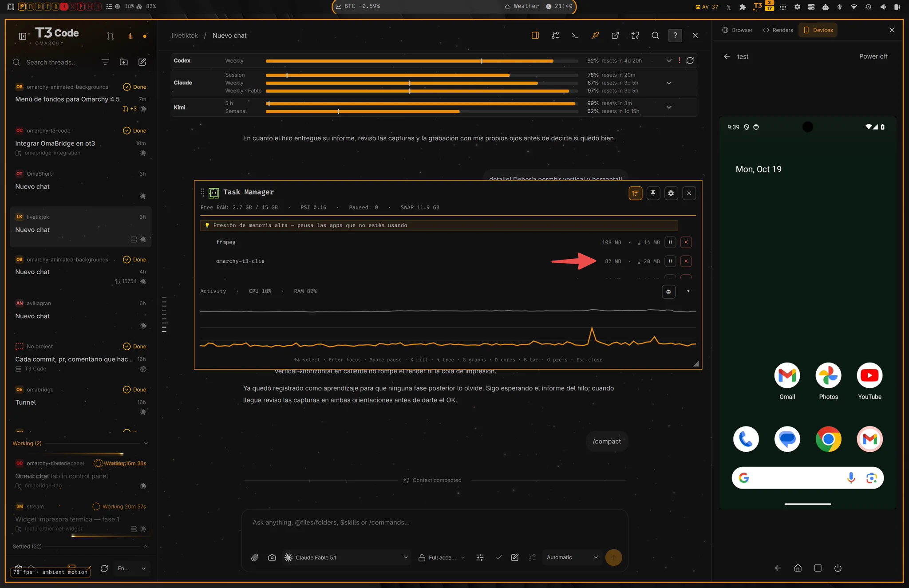This screenshot has height=588, width=909.
Task: Click Power off for test device
Action: (873, 56)
